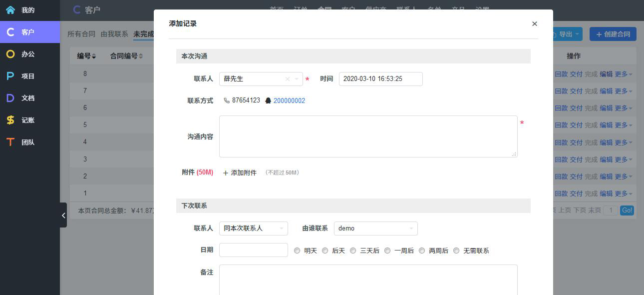This screenshot has height=295, width=644.
Task: Expand 更多 menu in row 8
Action: coord(624,74)
